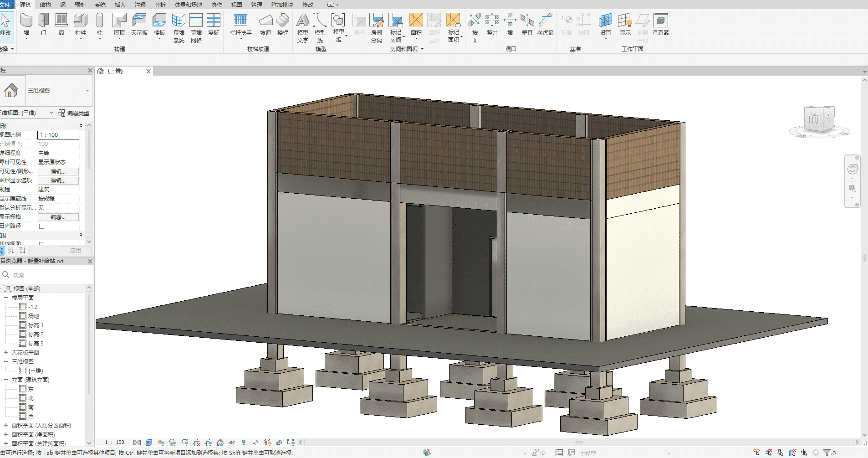868x458 pixels.
Task: Toggle the 日光路径 sun path checkbox
Action: (41, 226)
